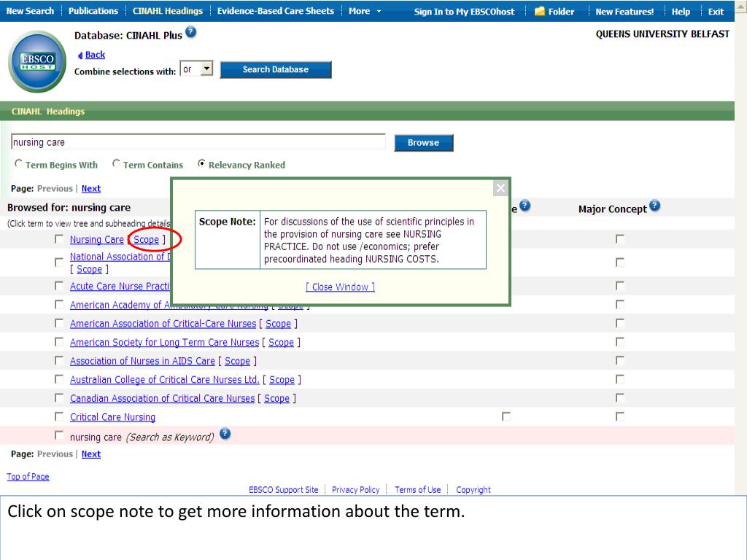Open CINAHL Headings in top menu

(x=168, y=11)
